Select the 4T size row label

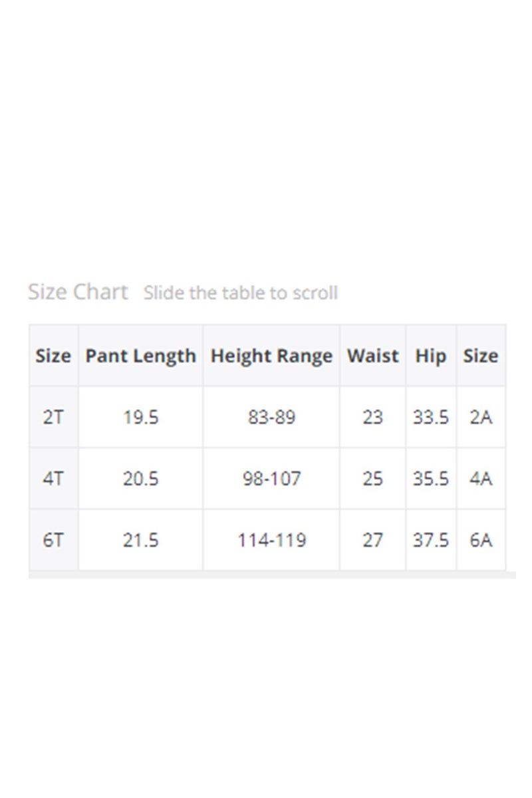click(x=53, y=479)
